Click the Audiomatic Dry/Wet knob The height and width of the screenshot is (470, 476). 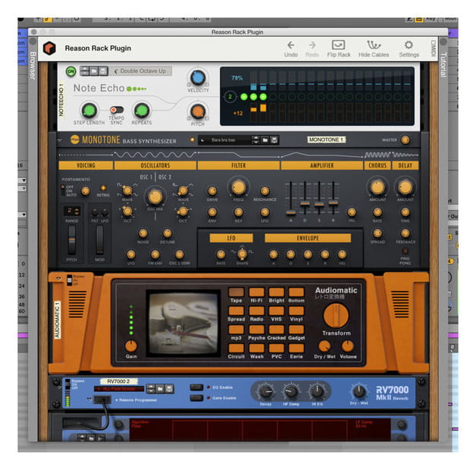[324, 346]
